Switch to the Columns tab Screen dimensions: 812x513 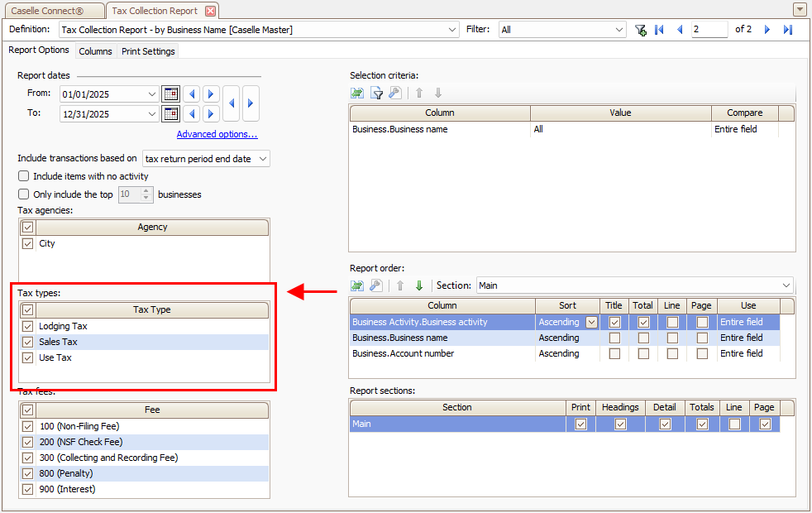[95, 51]
